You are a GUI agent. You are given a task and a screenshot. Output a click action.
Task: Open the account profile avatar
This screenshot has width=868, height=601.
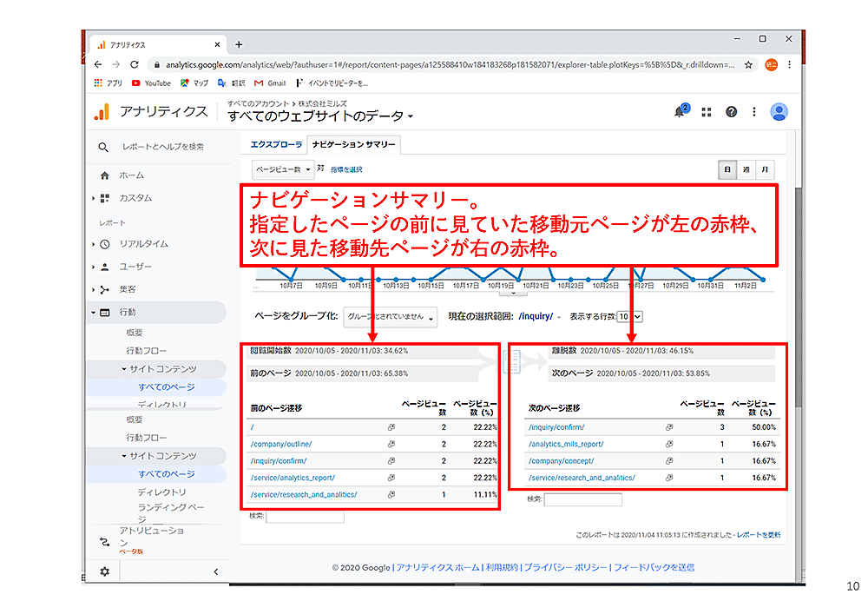pyautogui.click(x=779, y=112)
